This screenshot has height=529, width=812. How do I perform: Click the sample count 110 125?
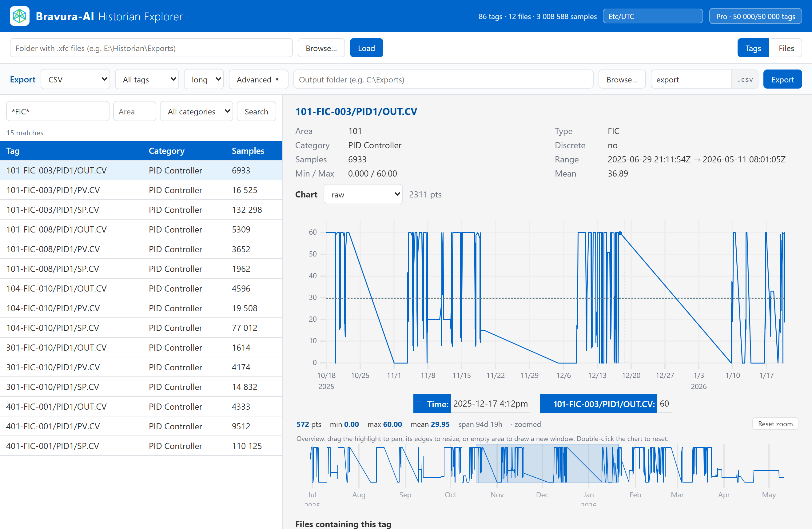[x=247, y=445]
